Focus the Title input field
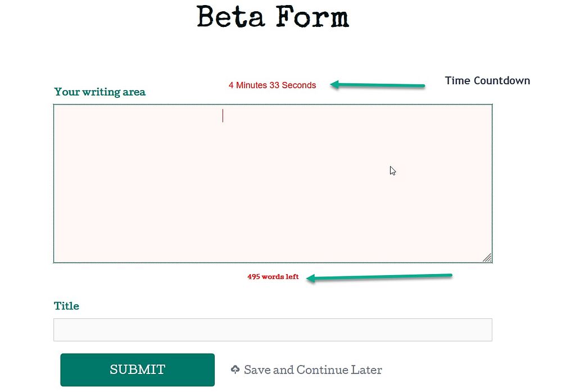This screenshot has height=392, width=562. coord(273,330)
